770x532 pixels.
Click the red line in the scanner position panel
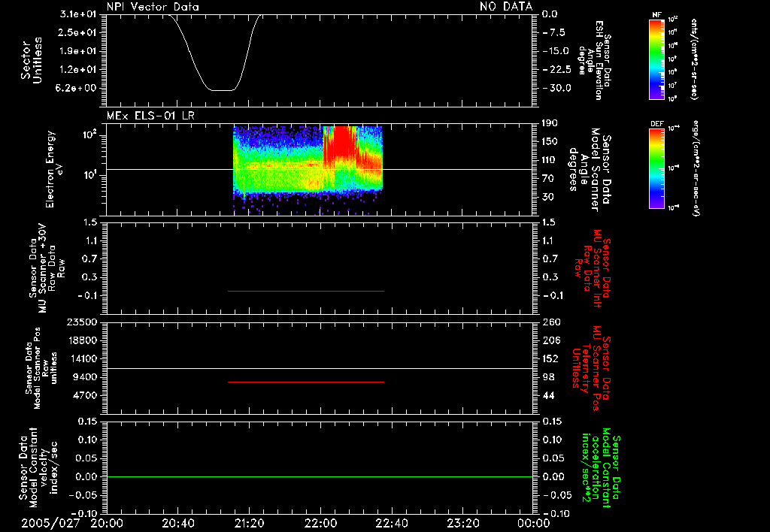(306, 382)
